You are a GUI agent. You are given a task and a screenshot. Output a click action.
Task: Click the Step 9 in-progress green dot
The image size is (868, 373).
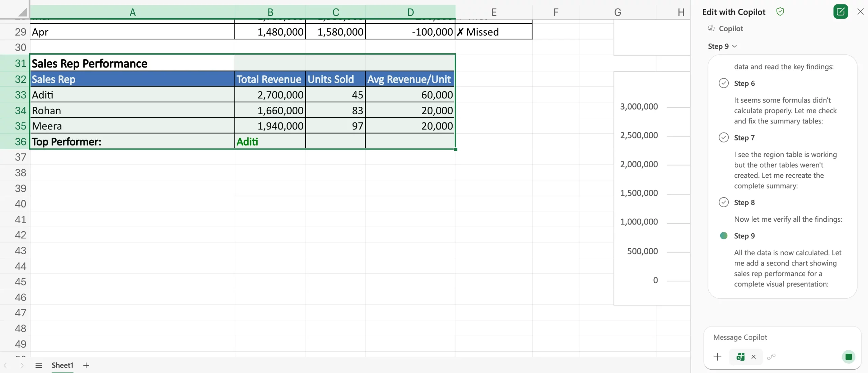coord(724,235)
